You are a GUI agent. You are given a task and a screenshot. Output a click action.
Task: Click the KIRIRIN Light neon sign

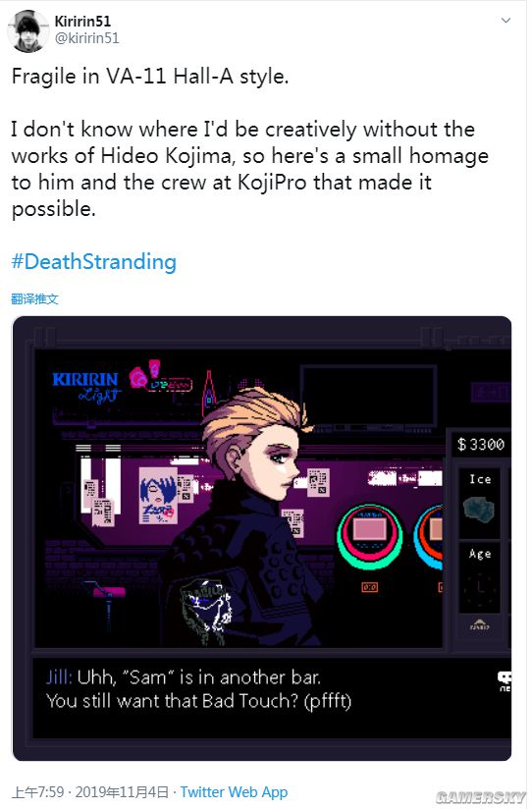click(x=86, y=388)
